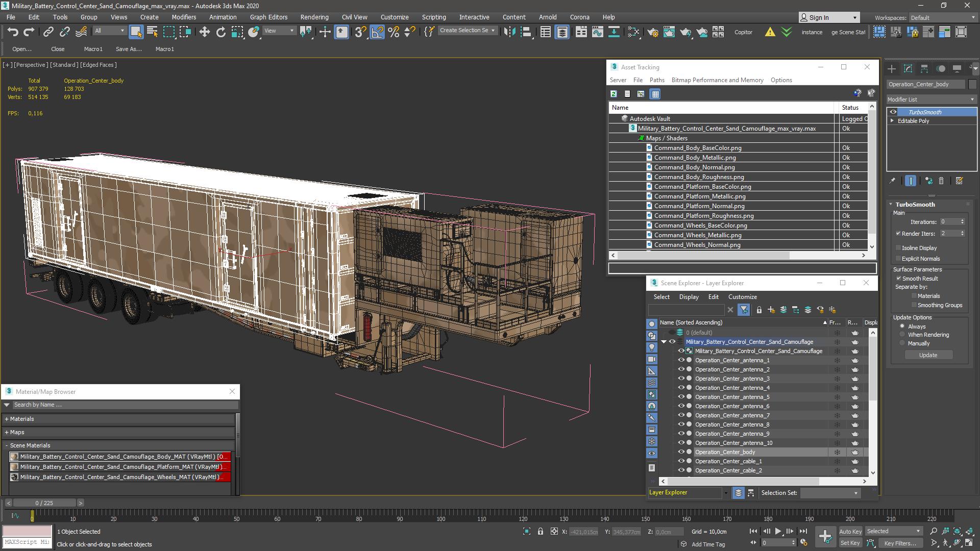
Task: Click Scene Explorer filter funnel icon
Action: (744, 310)
